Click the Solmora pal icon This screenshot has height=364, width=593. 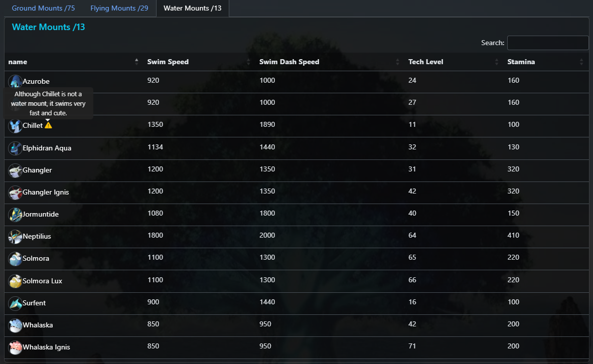[x=15, y=259]
